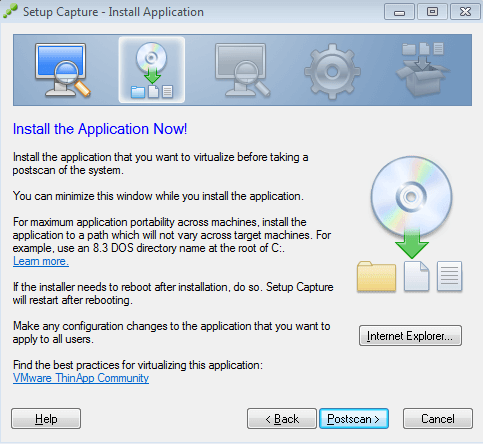The height and width of the screenshot is (444, 483).
Task: Open Help for this wizard
Action: click(46, 418)
